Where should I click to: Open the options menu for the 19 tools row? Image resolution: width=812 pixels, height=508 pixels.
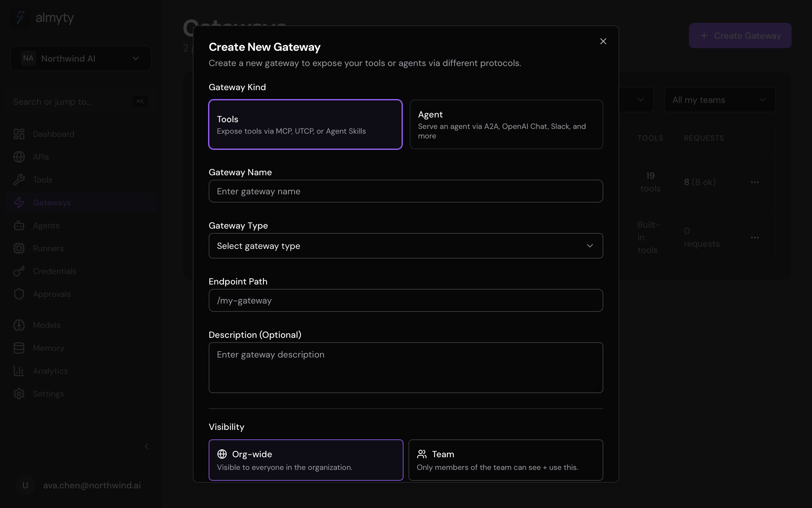(x=755, y=182)
